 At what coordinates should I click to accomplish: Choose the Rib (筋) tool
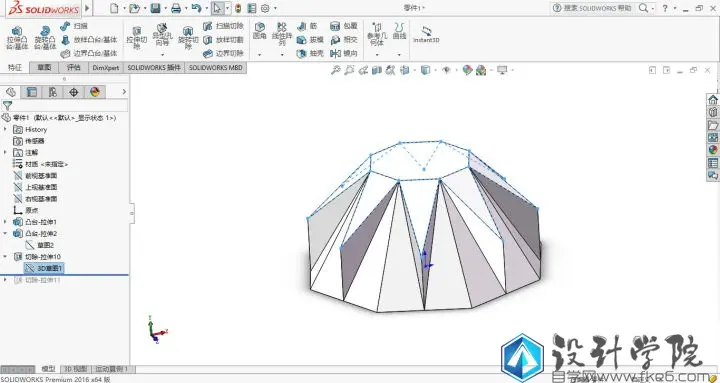coord(307,26)
